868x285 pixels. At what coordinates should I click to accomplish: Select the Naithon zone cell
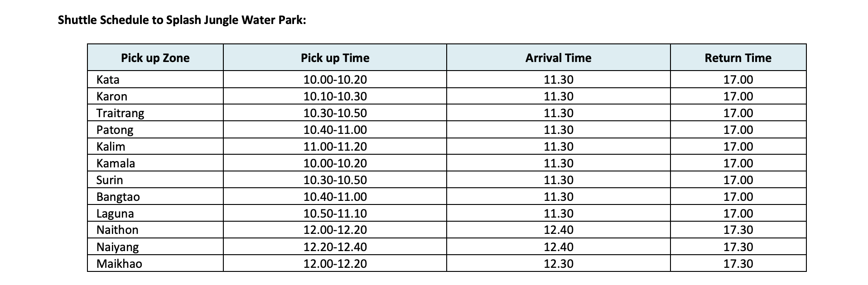(117, 230)
